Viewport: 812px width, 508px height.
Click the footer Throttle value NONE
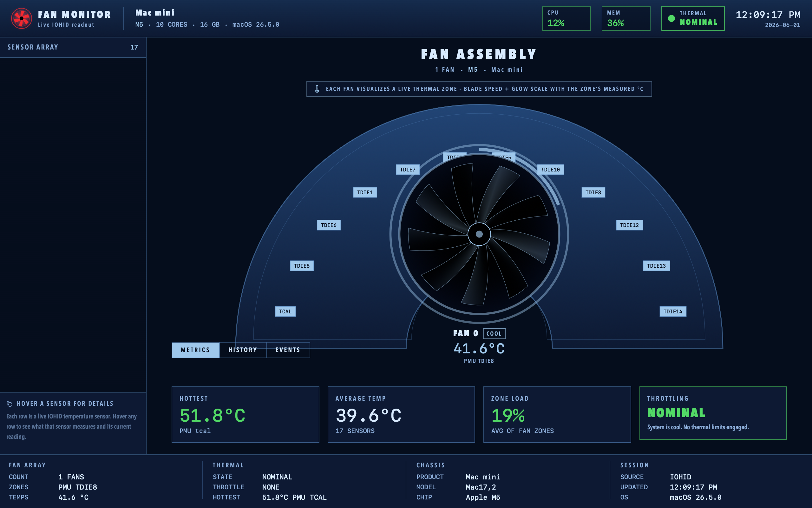(x=271, y=487)
